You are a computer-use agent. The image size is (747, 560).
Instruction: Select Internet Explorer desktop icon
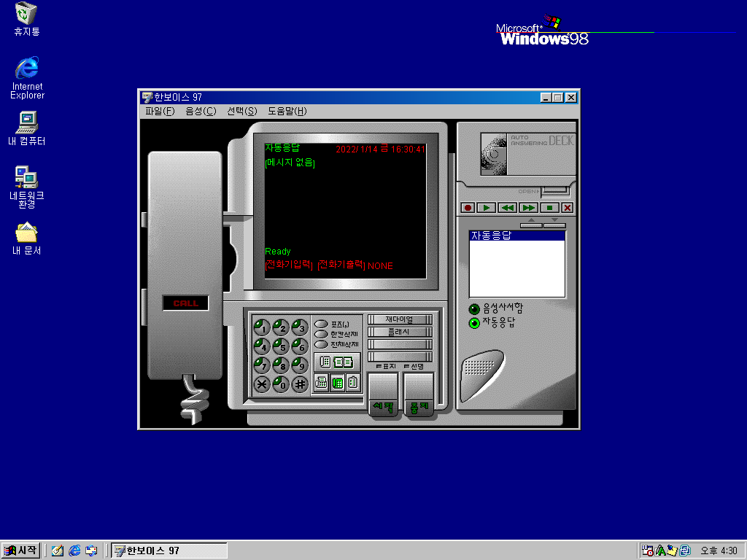coord(27,78)
